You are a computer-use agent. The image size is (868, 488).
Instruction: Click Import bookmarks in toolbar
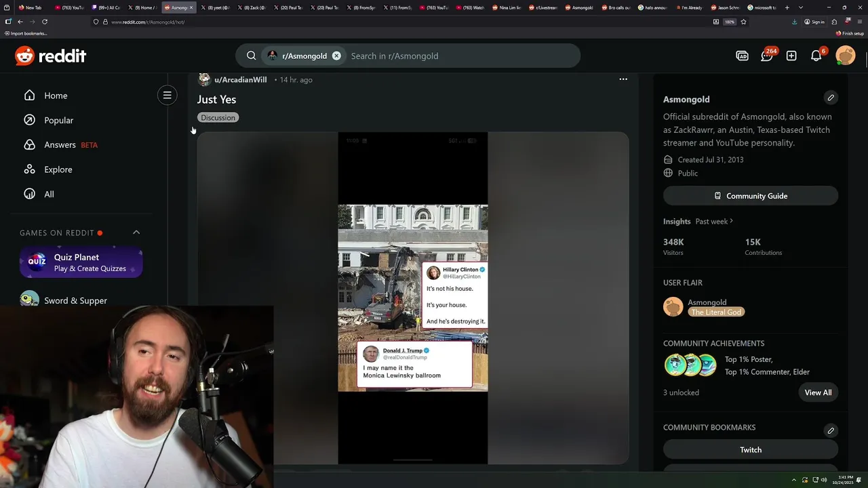26,33
